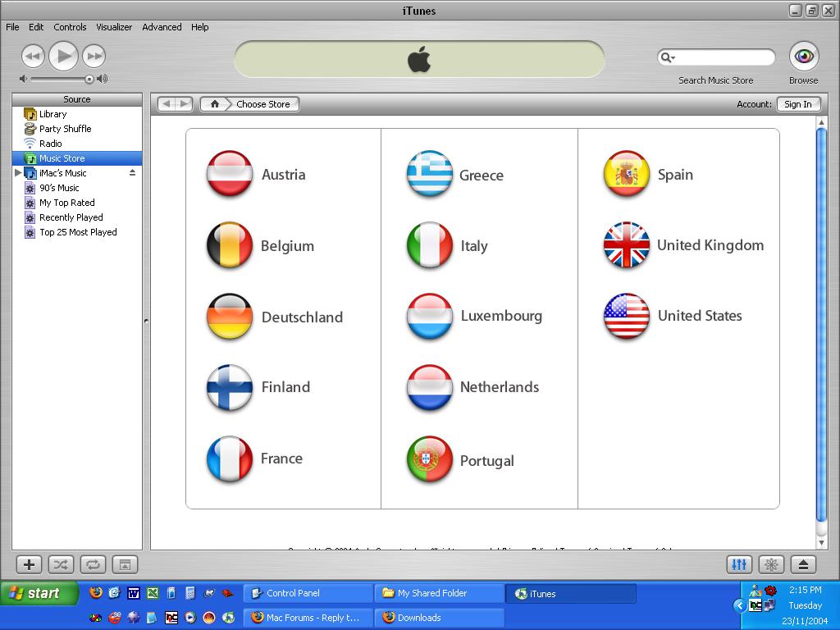Open the search magnifier dropdown
840x630 pixels.
coord(667,57)
